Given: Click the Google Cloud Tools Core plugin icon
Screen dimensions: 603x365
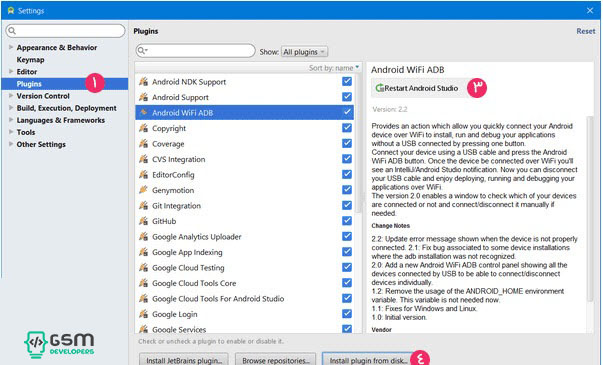Looking at the screenshot, I should click(x=143, y=283).
